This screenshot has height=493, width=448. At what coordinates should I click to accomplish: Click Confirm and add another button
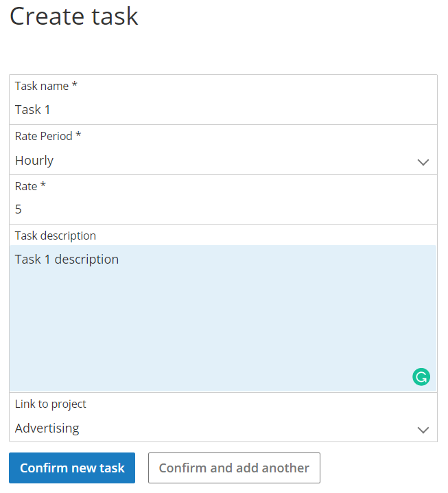tap(234, 468)
